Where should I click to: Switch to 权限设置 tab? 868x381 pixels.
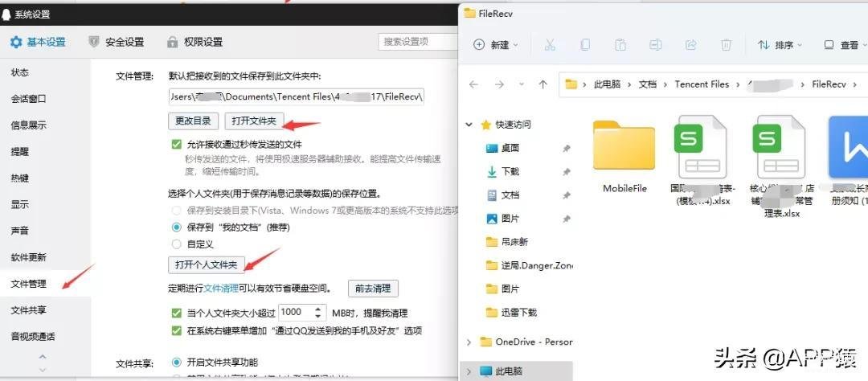pos(194,42)
